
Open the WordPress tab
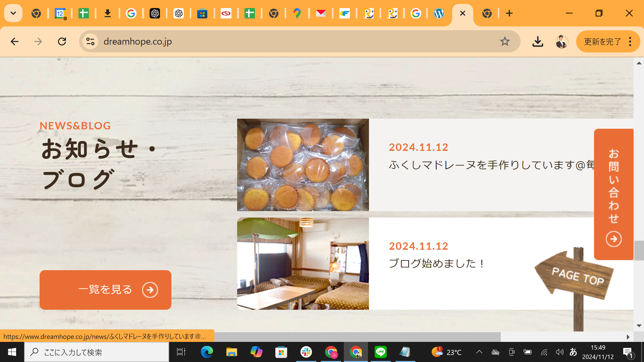point(439,13)
